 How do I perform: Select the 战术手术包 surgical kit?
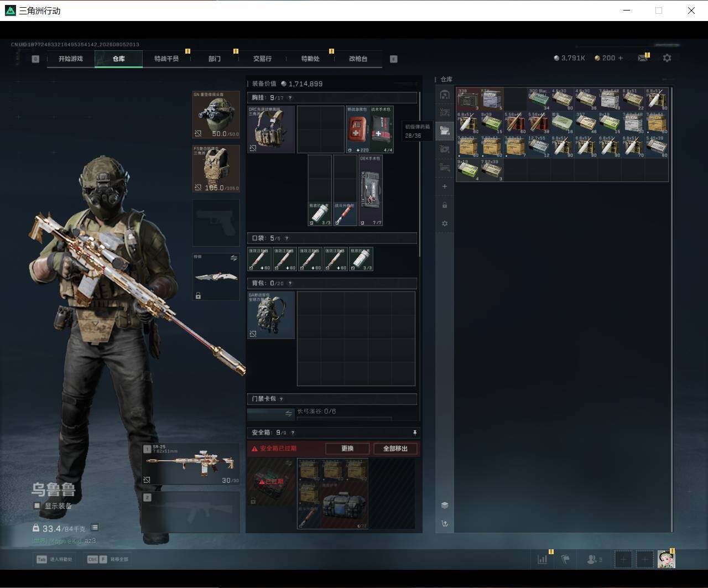(382, 129)
